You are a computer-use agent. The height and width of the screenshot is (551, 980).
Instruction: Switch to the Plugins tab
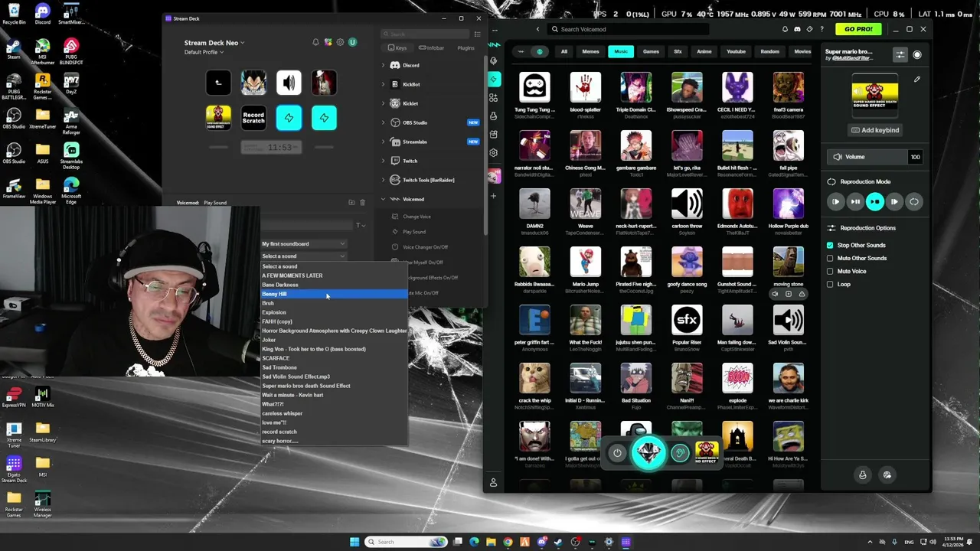coord(465,48)
